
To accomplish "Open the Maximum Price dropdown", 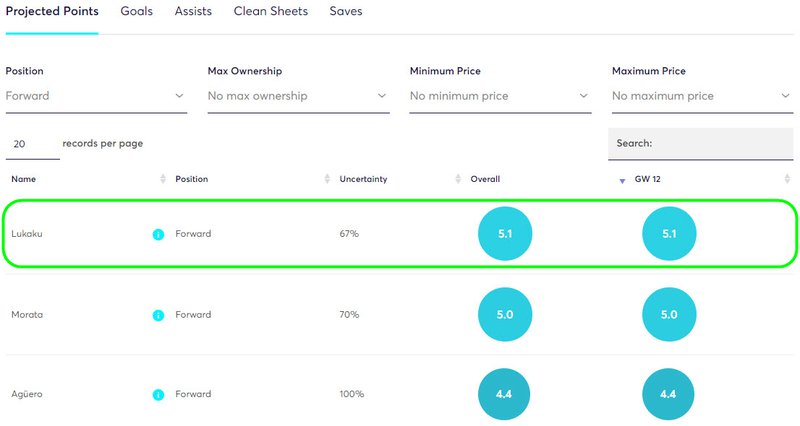I will pyautogui.click(x=703, y=96).
